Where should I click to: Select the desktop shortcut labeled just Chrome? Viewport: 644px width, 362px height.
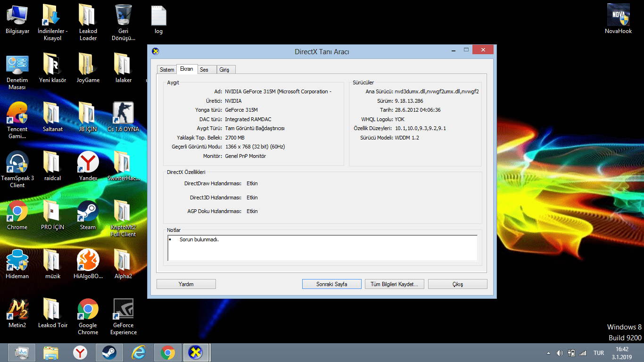coord(17,215)
